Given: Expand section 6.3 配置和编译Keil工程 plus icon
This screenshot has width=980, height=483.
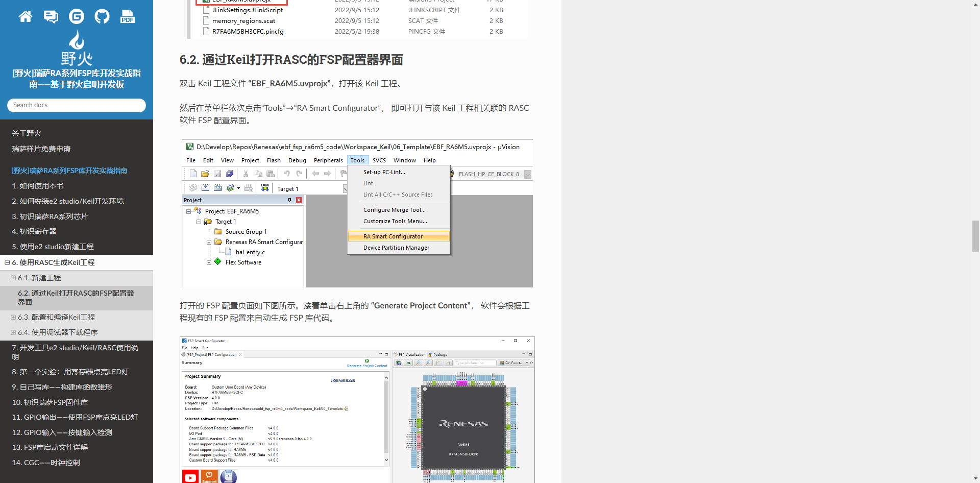Looking at the screenshot, I should pos(13,318).
